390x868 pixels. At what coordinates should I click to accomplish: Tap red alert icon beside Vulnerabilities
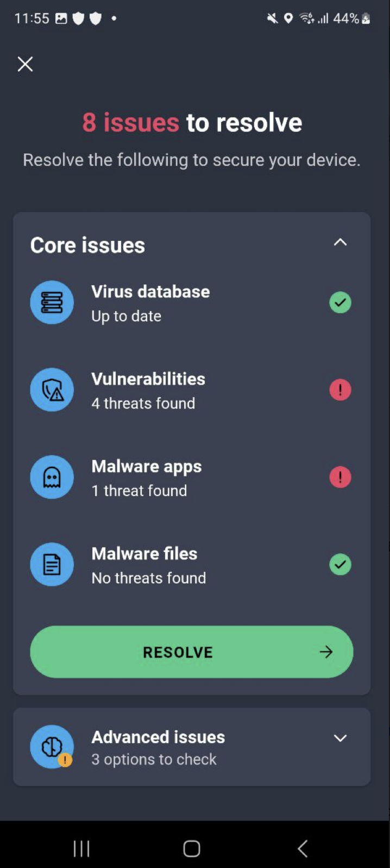[x=340, y=390]
